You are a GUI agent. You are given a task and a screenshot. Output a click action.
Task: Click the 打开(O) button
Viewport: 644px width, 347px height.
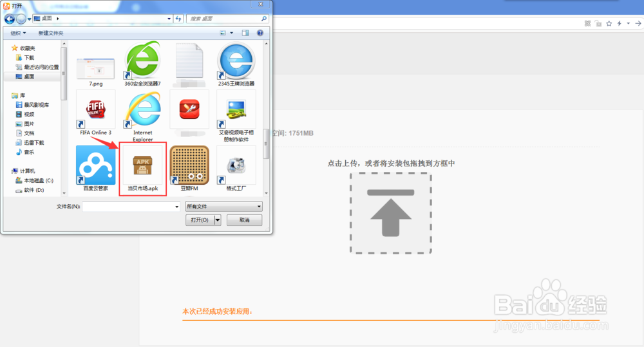pyautogui.click(x=200, y=220)
